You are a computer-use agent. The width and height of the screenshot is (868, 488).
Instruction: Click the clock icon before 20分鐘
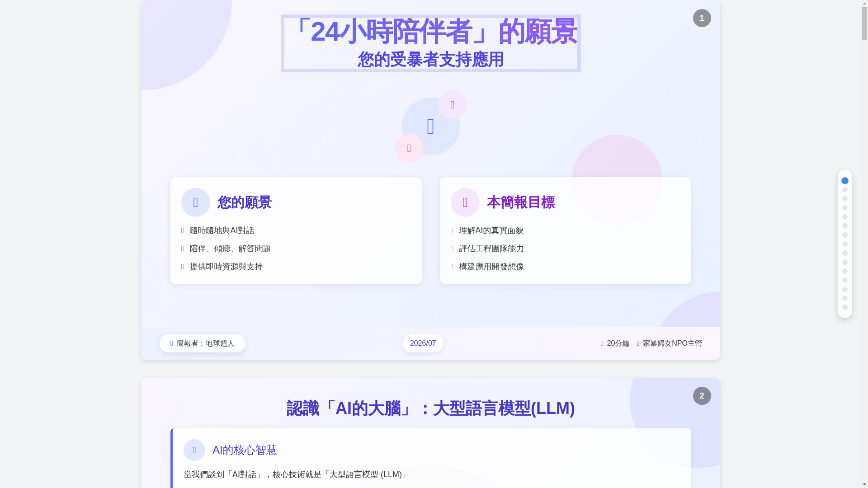[x=602, y=343]
